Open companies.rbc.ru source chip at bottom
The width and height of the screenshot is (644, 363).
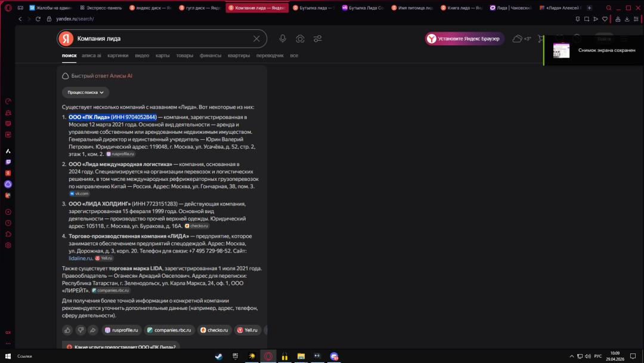tap(169, 330)
